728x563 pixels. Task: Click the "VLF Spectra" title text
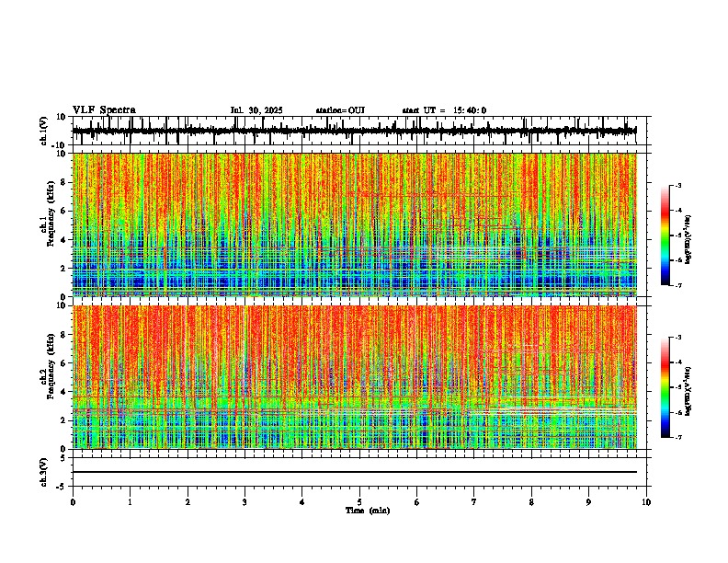104,110
